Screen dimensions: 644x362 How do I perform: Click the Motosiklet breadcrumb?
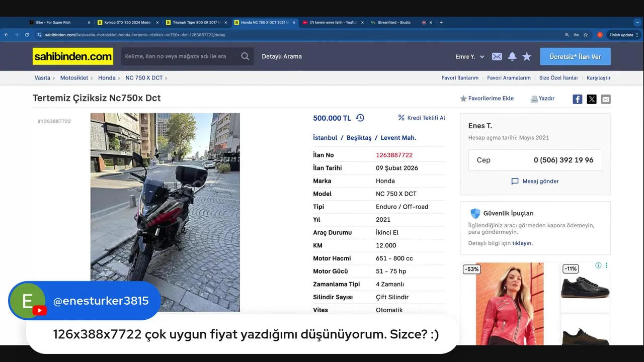(74, 78)
